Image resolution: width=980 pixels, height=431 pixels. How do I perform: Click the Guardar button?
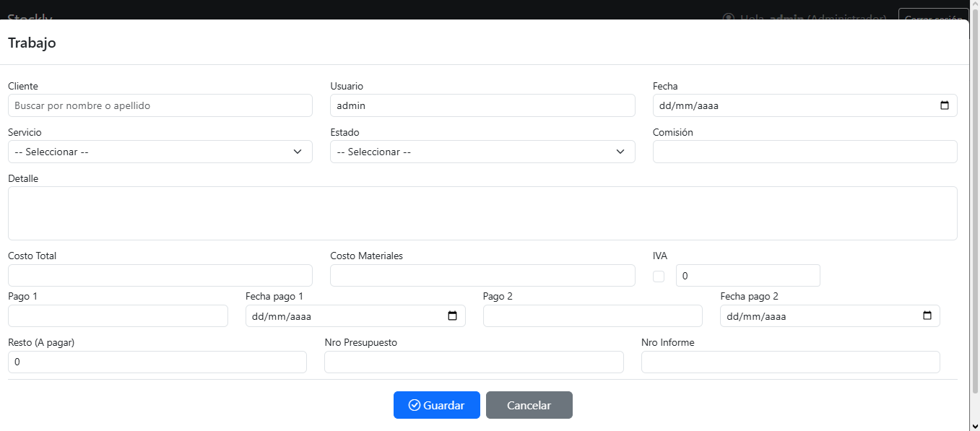coord(436,405)
